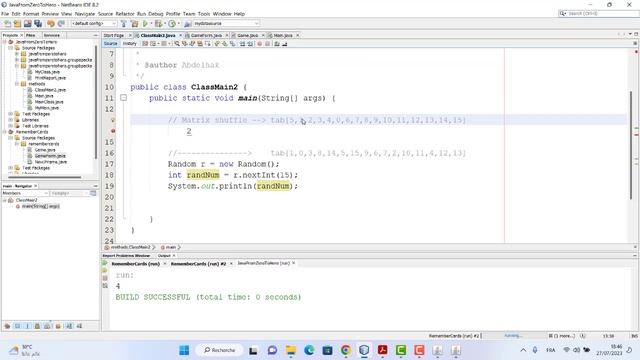Click the Chrome icon in the taskbar
The height and width of the screenshot is (360, 640).
coord(346,350)
